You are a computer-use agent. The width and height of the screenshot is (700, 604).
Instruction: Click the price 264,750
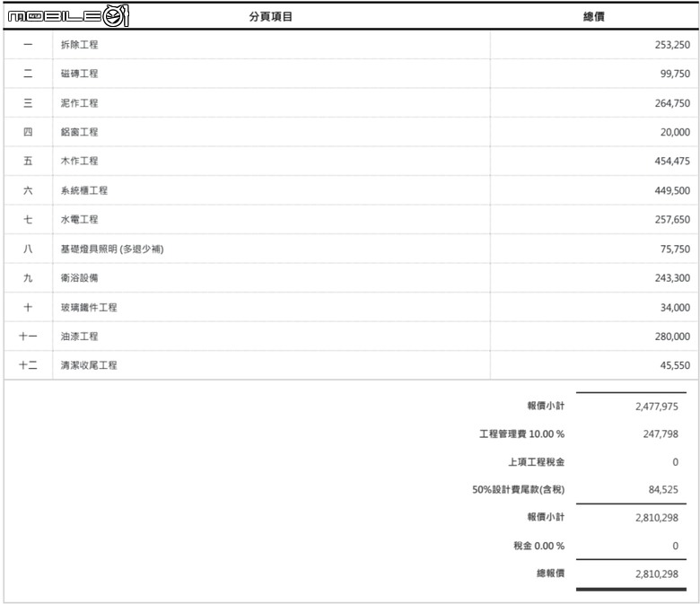pos(672,103)
